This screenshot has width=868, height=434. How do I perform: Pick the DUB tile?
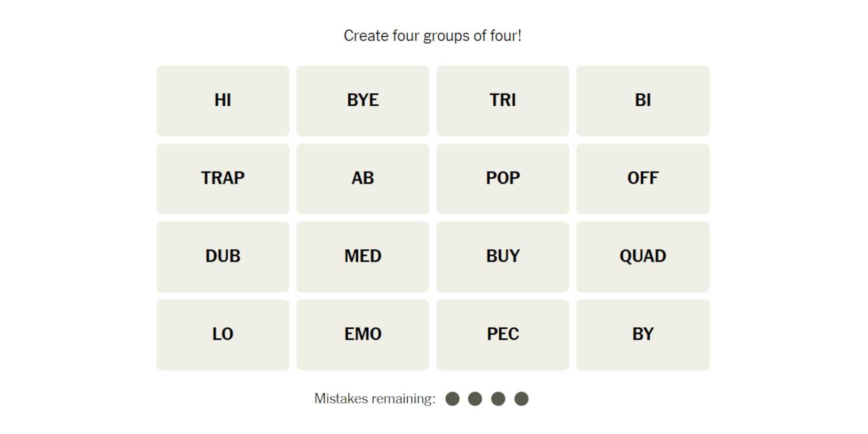[223, 256]
